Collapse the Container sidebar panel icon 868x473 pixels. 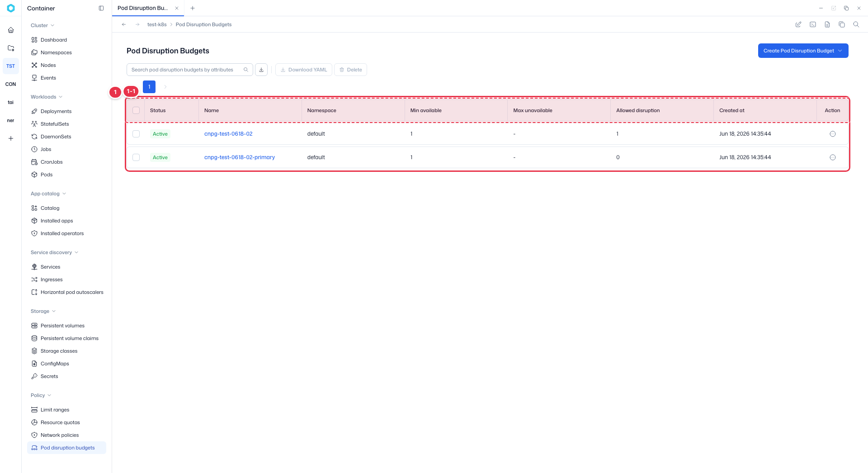click(x=101, y=8)
